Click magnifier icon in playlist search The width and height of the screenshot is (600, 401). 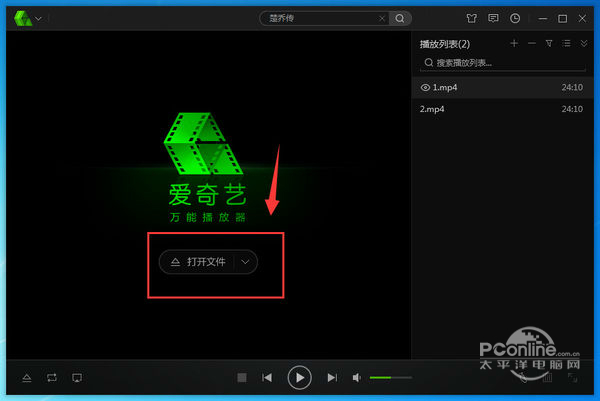429,63
